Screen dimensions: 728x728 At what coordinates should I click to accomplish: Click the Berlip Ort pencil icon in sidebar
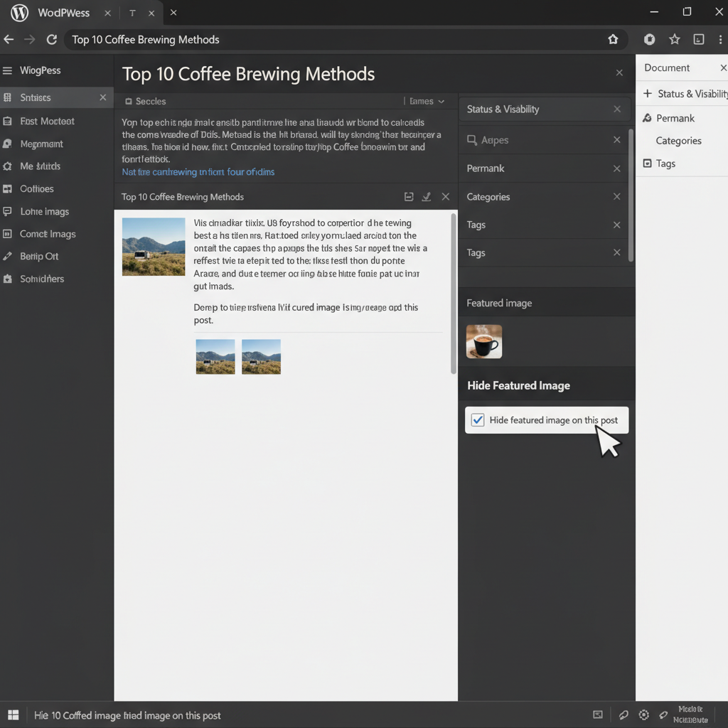[x=8, y=256]
